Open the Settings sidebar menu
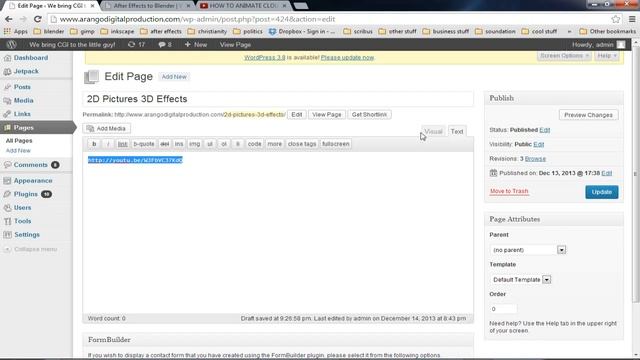The width and height of the screenshot is (640, 360). pyautogui.click(x=27, y=235)
